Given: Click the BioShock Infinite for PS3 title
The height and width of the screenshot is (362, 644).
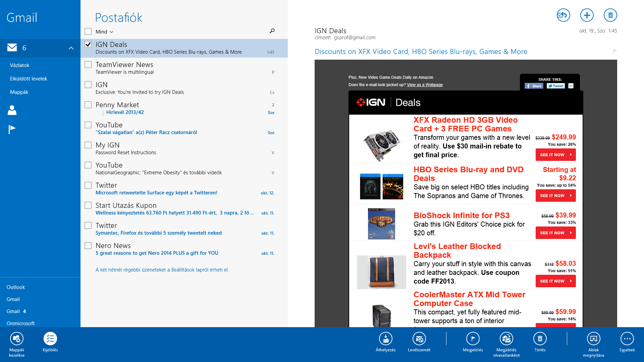Looking at the screenshot, I should 461,216.
